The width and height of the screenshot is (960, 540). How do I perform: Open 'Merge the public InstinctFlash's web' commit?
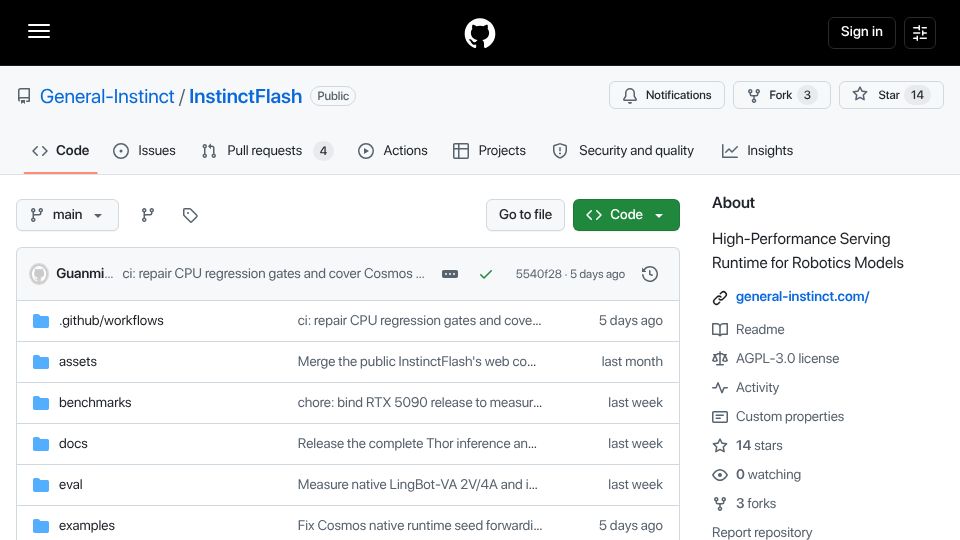click(417, 362)
